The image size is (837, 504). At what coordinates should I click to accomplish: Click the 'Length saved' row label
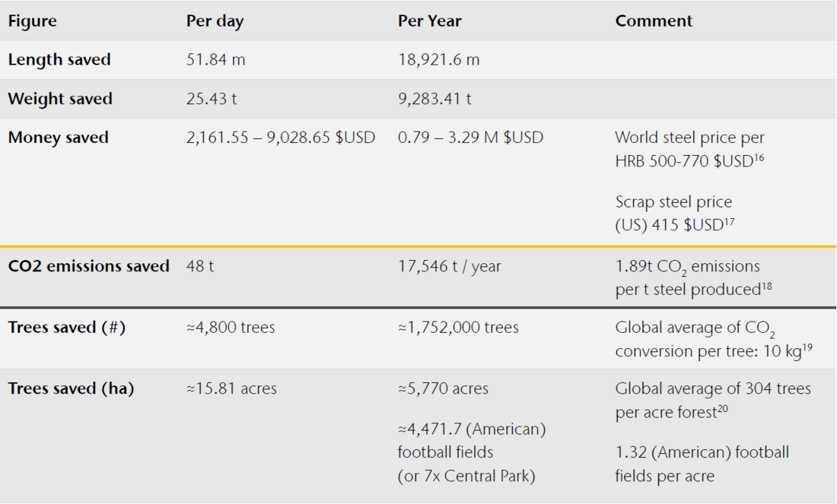point(59,60)
